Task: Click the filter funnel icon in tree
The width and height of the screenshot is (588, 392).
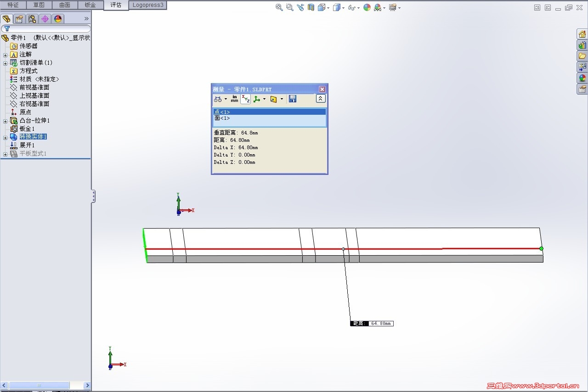Action: [7, 28]
